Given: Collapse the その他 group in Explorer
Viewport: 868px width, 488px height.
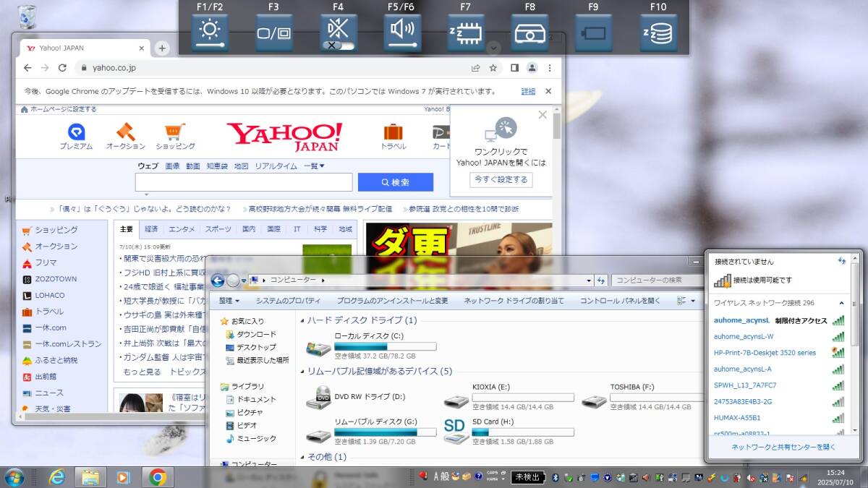Looking at the screenshot, I should 303,458.
